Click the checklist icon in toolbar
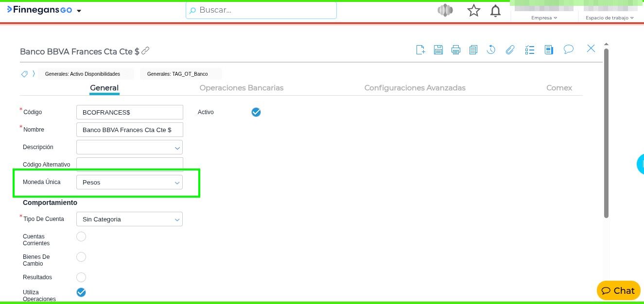 (530, 50)
